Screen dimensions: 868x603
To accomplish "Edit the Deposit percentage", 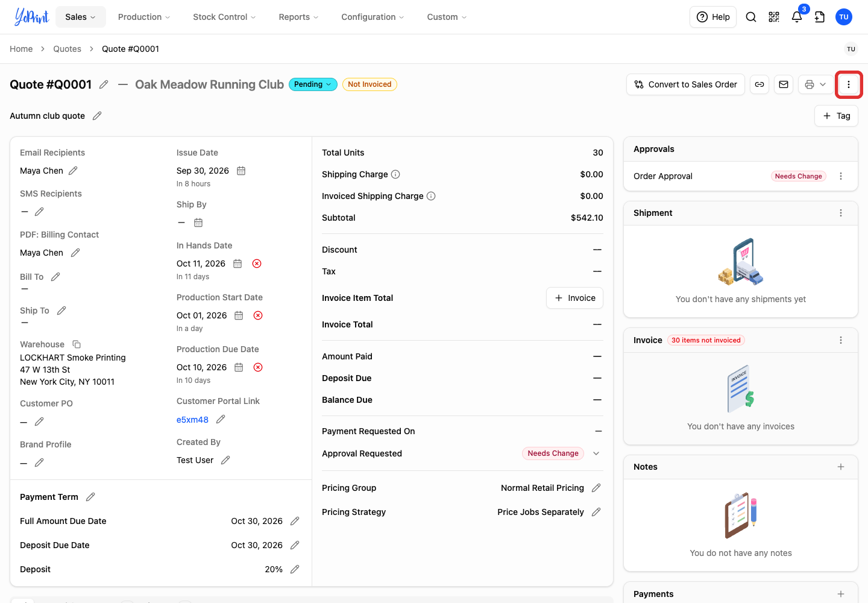I will click(x=295, y=569).
